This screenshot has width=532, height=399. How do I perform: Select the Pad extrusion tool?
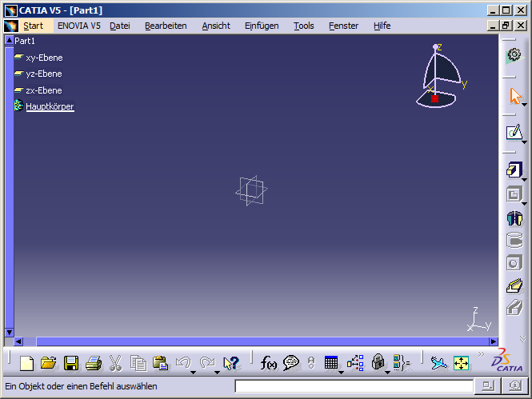coord(514,170)
